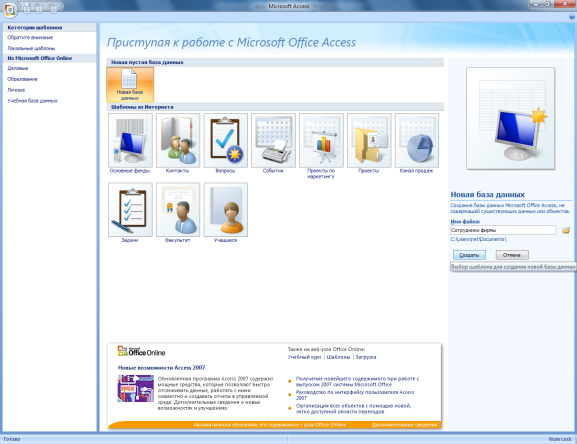The width and height of the screenshot is (577, 444).
Task: Choose the Учащиеся template icon
Action: pyautogui.click(x=226, y=209)
